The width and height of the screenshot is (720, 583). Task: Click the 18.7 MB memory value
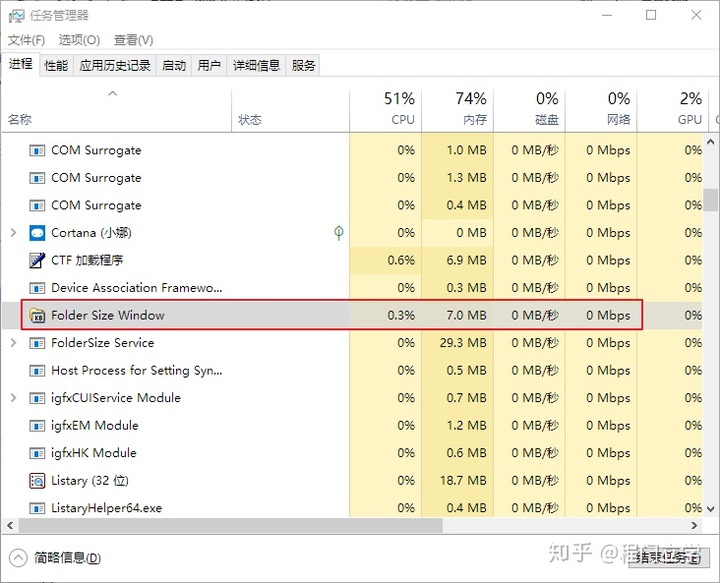tap(463, 481)
